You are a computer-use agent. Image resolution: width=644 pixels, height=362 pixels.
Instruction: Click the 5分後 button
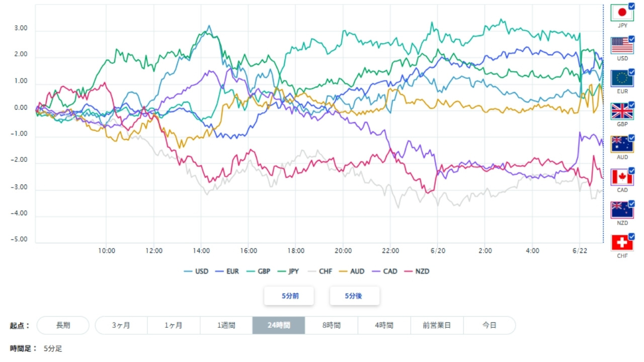pyautogui.click(x=354, y=296)
